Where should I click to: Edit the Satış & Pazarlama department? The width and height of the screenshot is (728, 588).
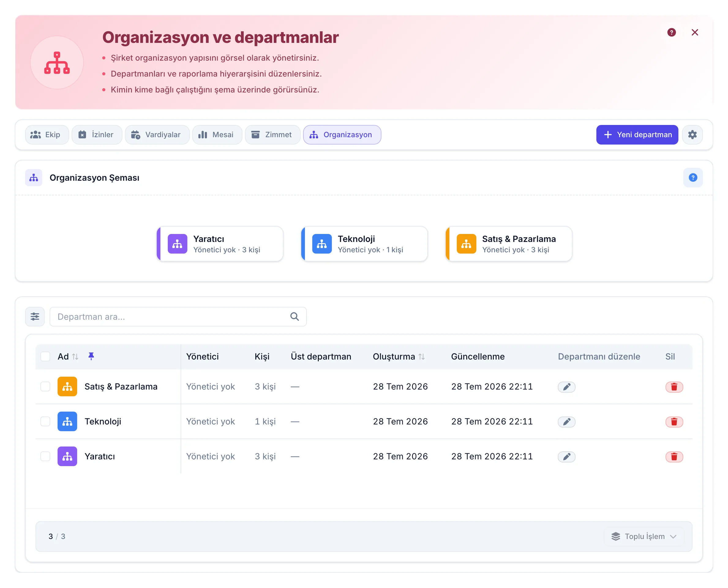click(x=566, y=386)
